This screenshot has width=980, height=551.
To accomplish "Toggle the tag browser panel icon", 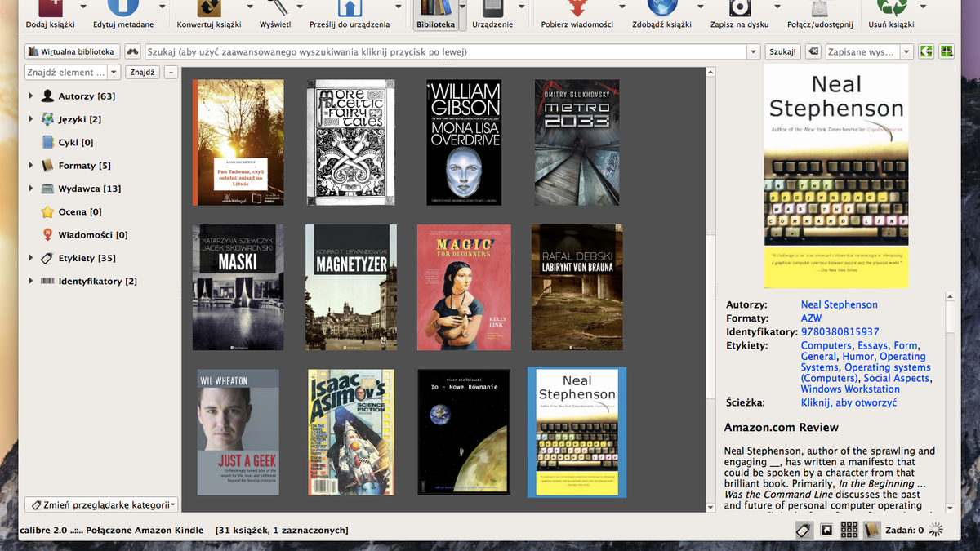I will 804,530.
